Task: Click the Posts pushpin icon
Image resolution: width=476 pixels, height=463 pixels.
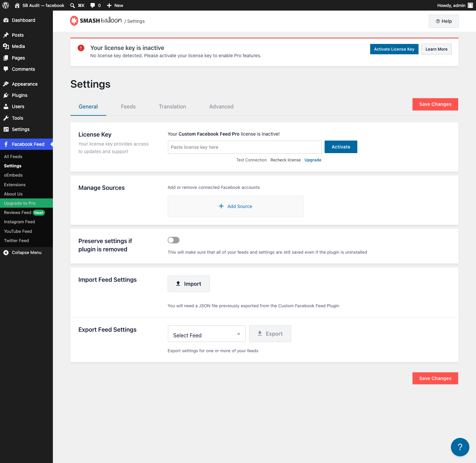Action: coord(6,35)
